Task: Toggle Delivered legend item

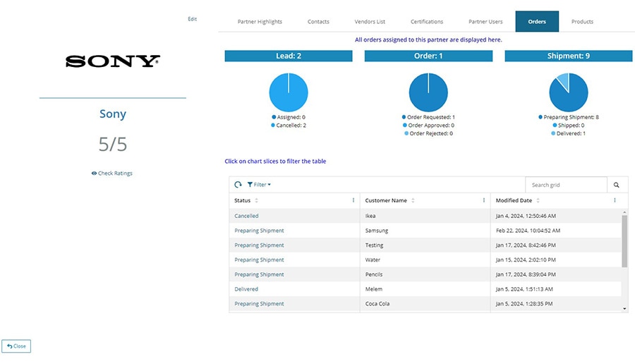Action: [569, 133]
